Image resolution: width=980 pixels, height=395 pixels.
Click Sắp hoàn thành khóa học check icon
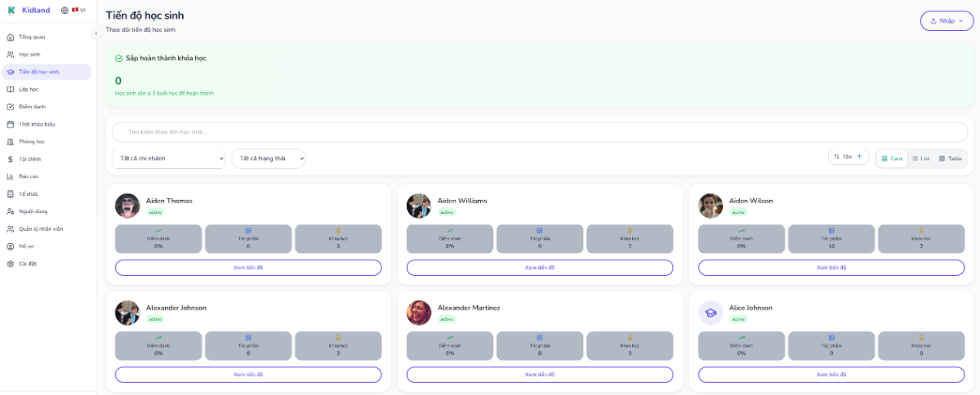click(119, 58)
